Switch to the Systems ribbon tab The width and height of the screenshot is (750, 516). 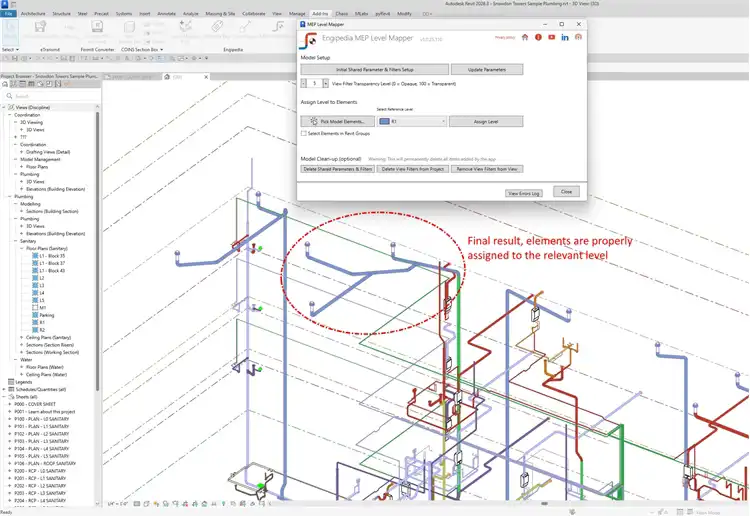tap(124, 13)
